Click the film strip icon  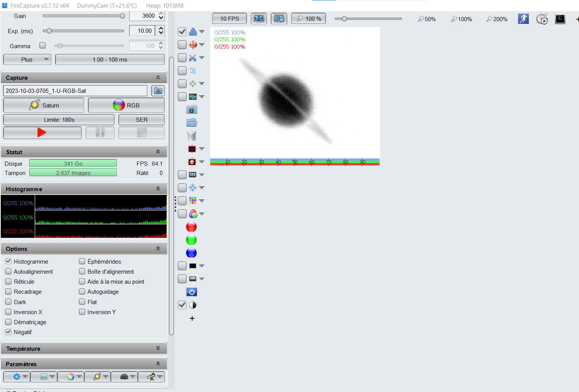click(192, 110)
